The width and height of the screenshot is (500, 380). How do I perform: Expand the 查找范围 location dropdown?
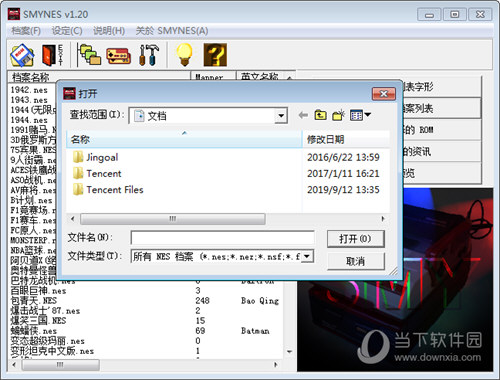tap(281, 116)
